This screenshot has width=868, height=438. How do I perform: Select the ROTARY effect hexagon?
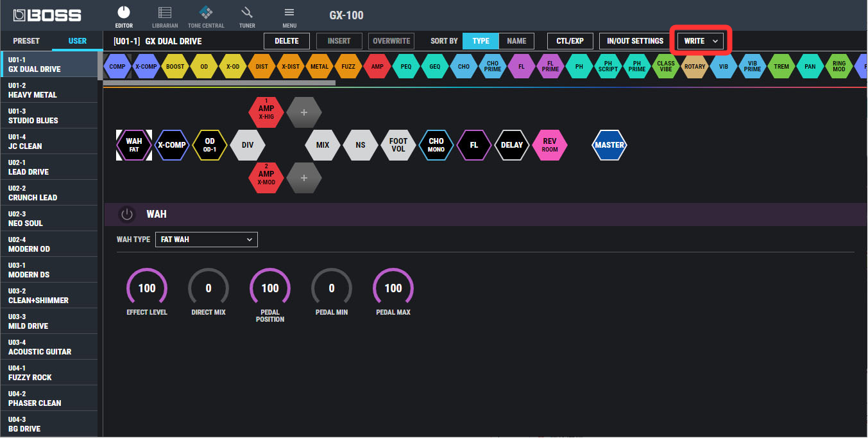point(695,66)
